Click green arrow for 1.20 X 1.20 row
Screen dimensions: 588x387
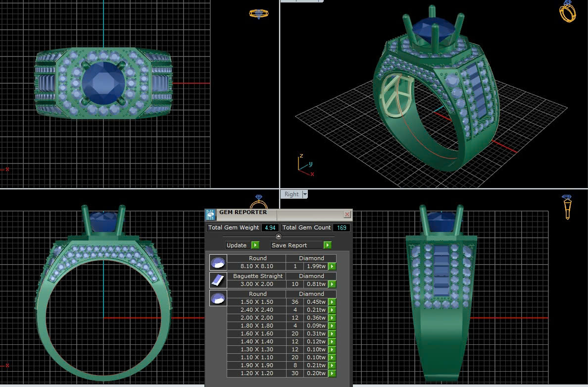(x=332, y=373)
